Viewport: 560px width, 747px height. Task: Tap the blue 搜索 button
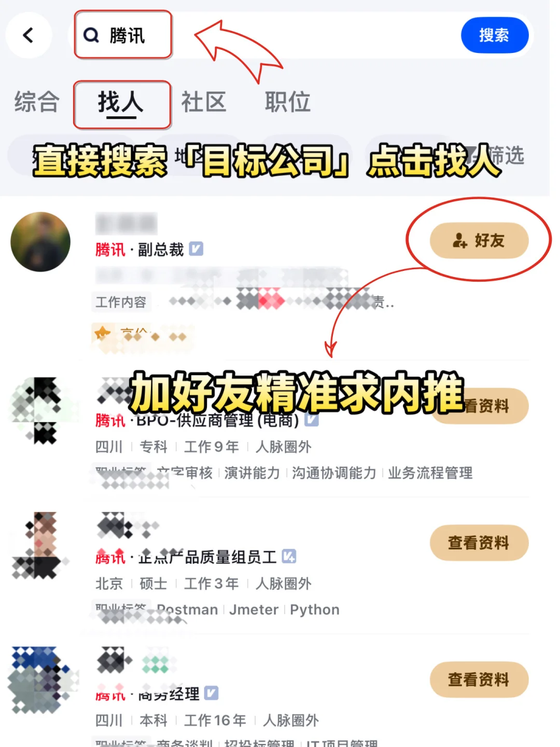click(494, 35)
